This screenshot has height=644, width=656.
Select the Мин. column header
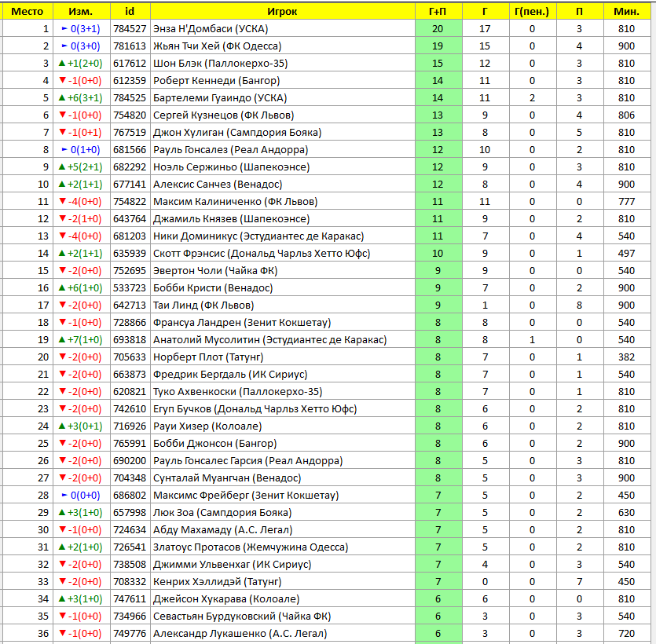click(627, 11)
